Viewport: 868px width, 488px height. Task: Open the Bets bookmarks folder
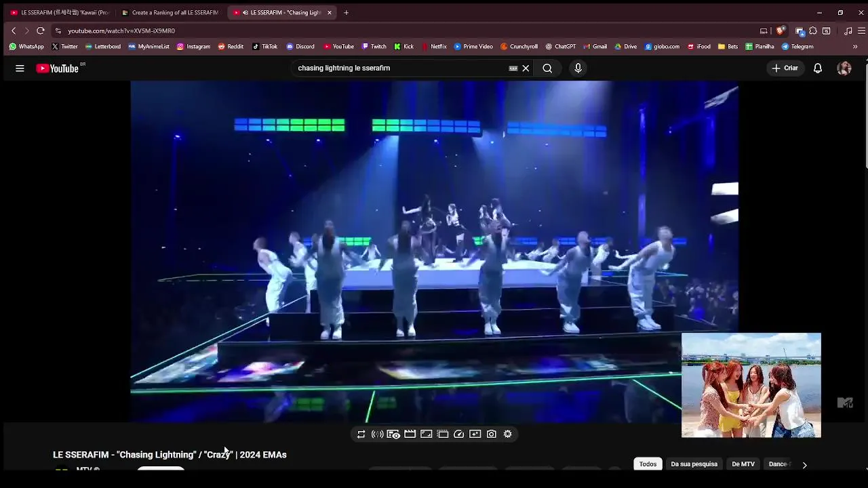[x=728, y=47]
